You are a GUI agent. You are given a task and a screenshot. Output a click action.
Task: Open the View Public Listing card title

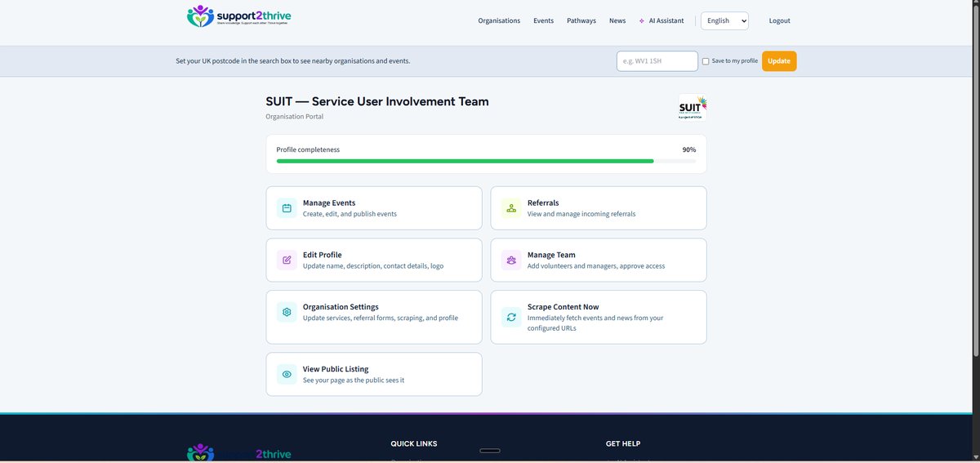pyautogui.click(x=336, y=369)
